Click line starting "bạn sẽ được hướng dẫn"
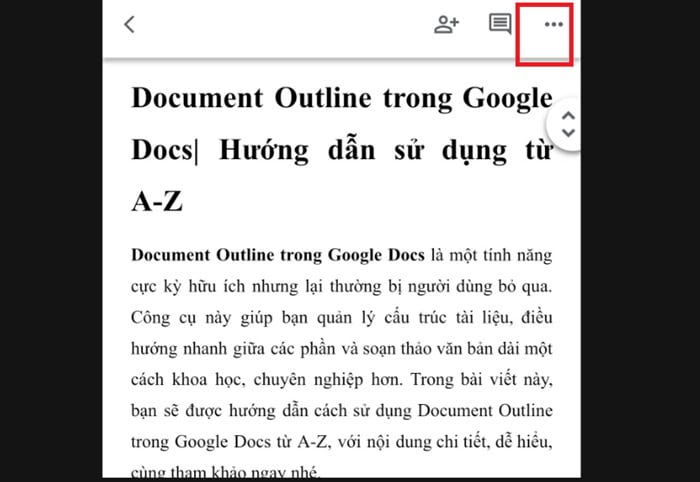700x482 pixels. click(342, 411)
